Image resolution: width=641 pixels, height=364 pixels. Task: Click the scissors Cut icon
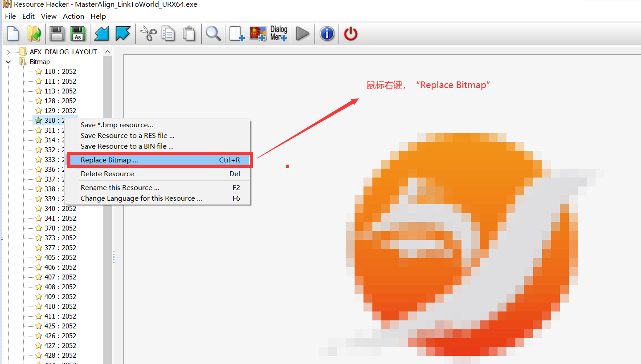point(148,34)
